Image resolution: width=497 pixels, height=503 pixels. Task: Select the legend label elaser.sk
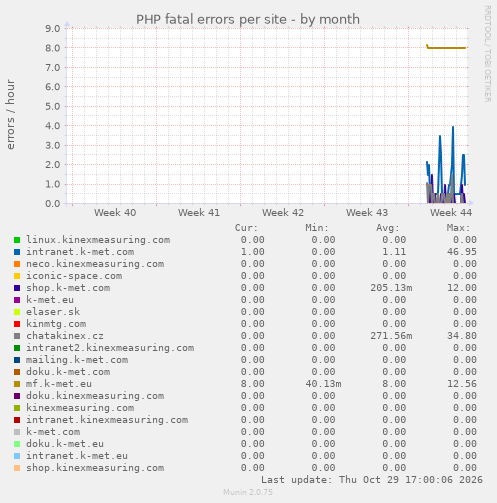(53, 312)
